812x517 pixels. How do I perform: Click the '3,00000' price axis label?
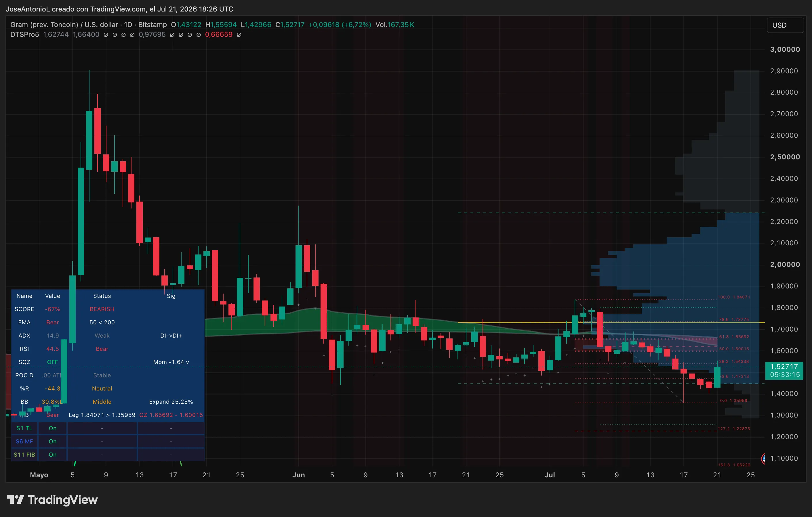tap(785, 49)
